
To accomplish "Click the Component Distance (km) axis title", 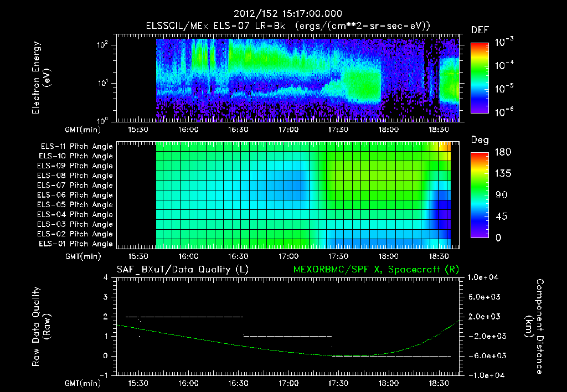I will click(x=534, y=327).
